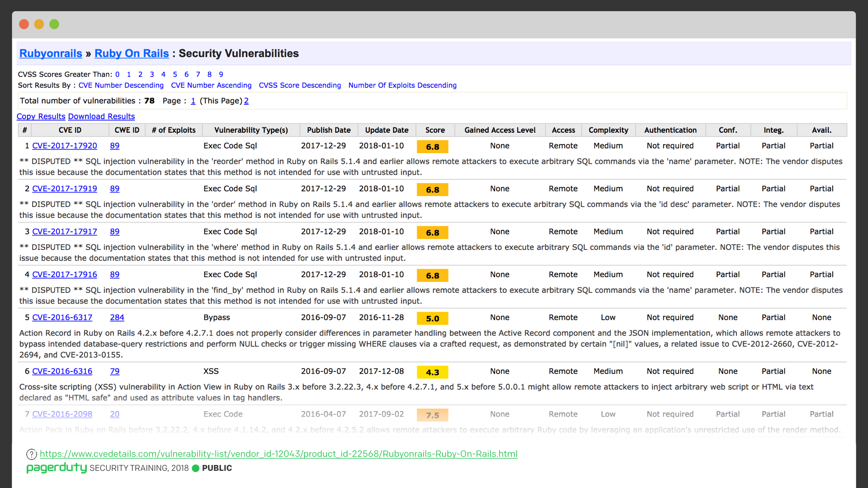Click Download Results link
The height and width of the screenshot is (488, 868).
tap(101, 117)
